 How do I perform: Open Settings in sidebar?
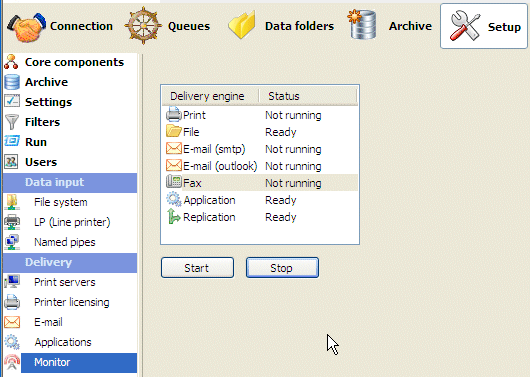tap(48, 102)
